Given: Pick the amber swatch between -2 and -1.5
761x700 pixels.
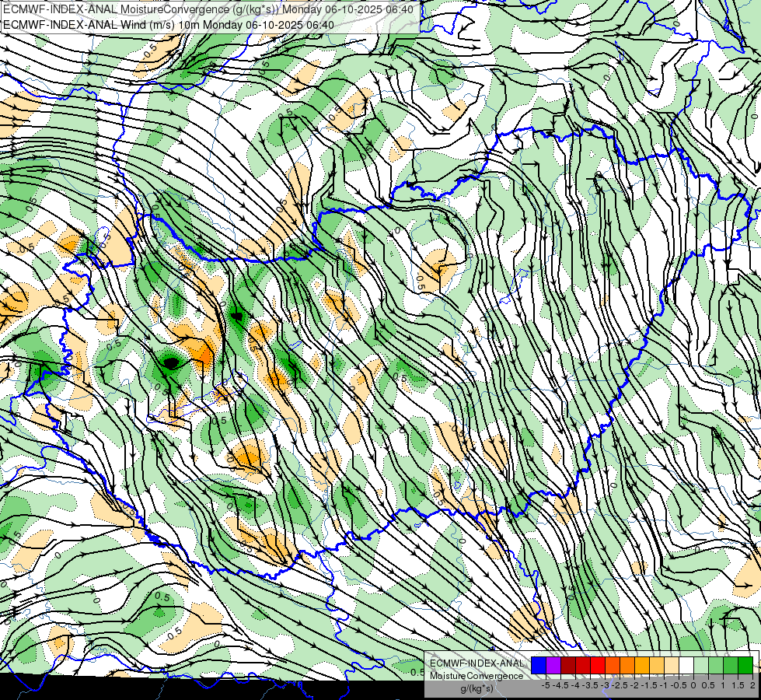Looking at the screenshot, I should pos(642,665).
